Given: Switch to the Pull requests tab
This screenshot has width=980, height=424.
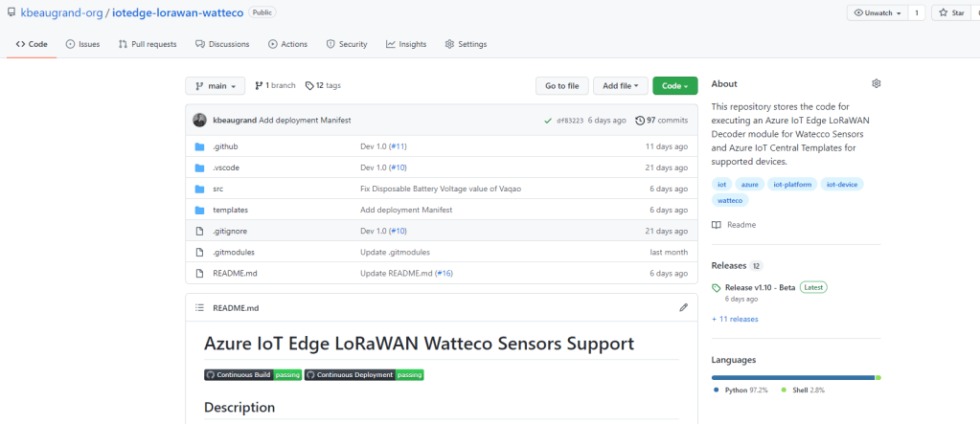Looking at the screenshot, I should (x=148, y=44).
